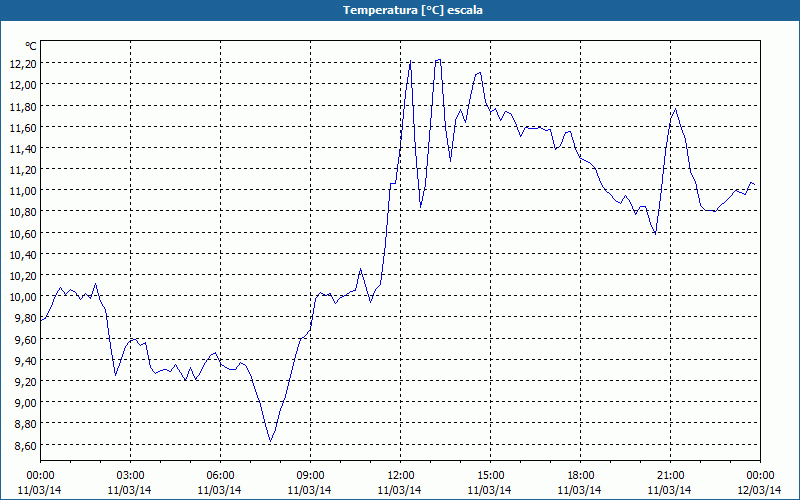This screenshot has height=500, width=800.
Task: Choose the 10,20 temperature label
Action: (x=23, y=276)
